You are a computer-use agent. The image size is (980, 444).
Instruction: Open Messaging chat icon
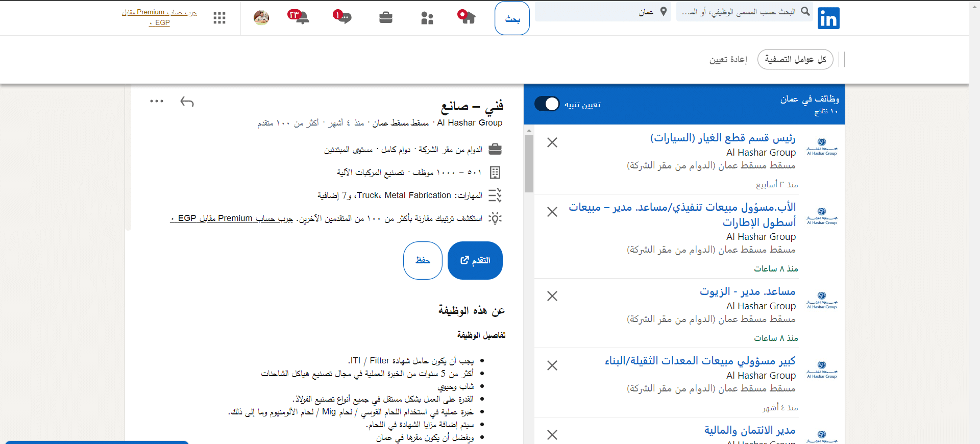pos(342,17)
